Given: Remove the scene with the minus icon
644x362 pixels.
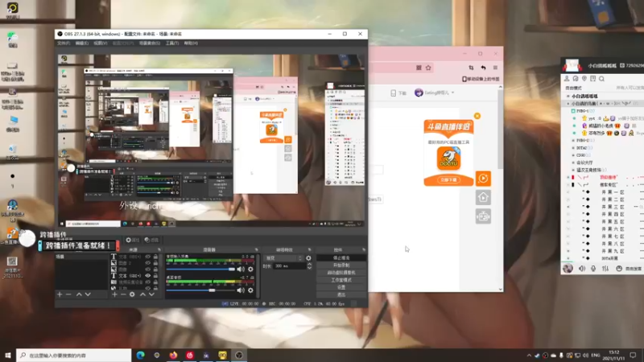Looking at the screenshot, I should tap(68, 294).
